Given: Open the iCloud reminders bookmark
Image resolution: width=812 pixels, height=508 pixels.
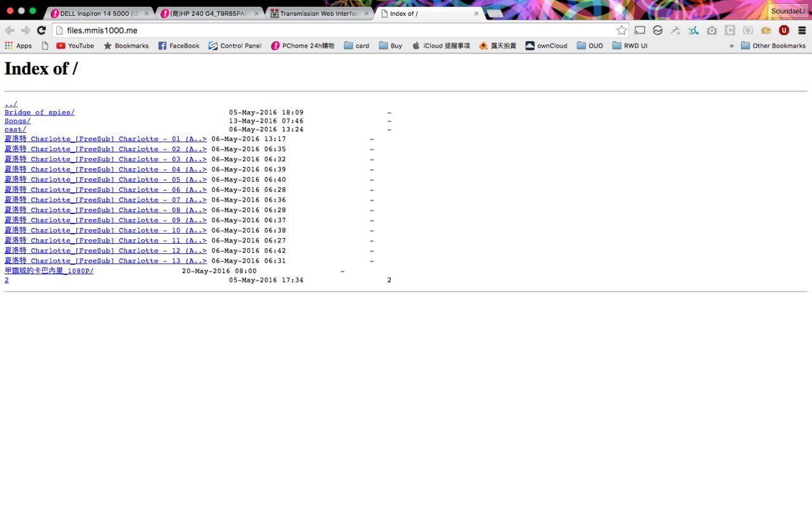Looking at the screenshot, I should [x=441, y=46].
